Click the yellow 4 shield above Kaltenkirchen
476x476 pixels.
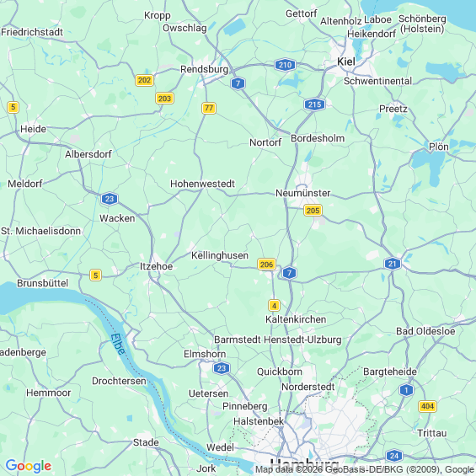pyautogui.click(x=274, y=305)
